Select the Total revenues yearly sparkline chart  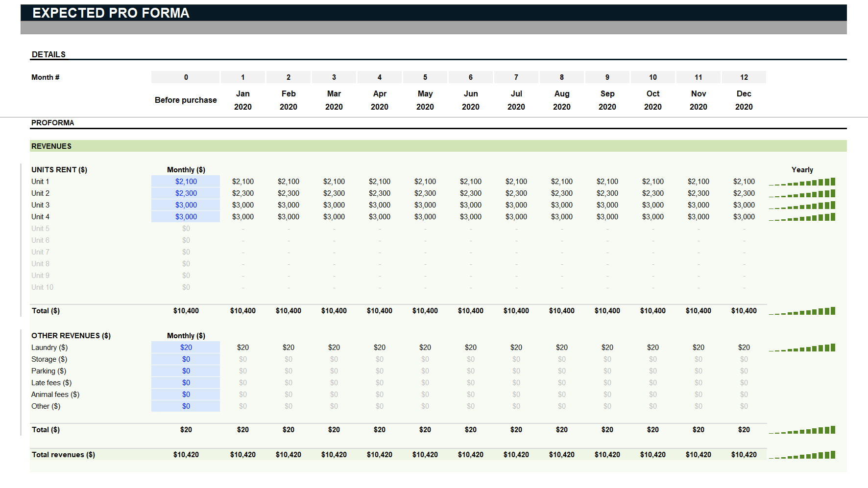802,455
